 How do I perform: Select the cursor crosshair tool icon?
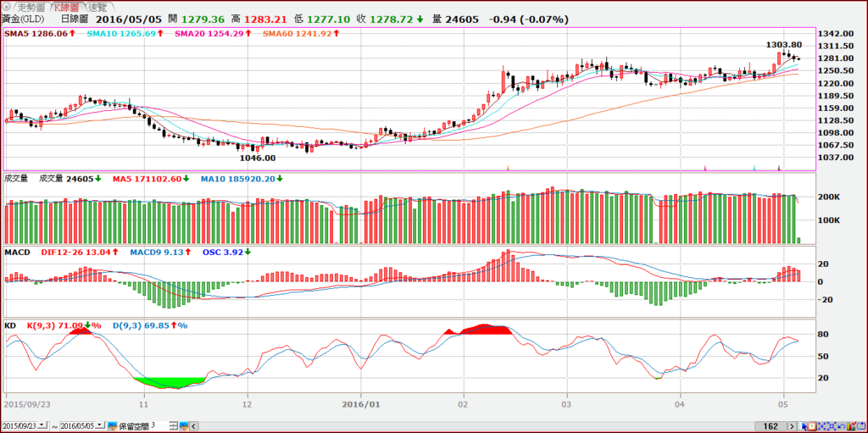(803, 426)
